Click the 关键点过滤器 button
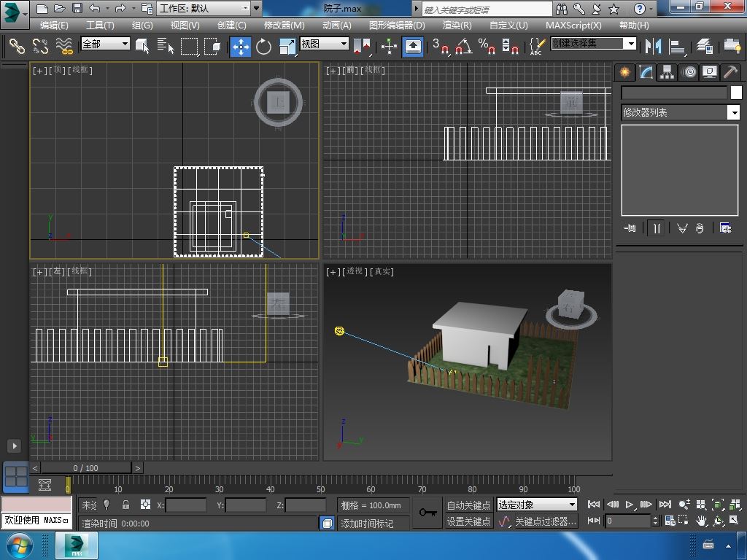This screenshot has height=560, width=747. coord(545,521)
